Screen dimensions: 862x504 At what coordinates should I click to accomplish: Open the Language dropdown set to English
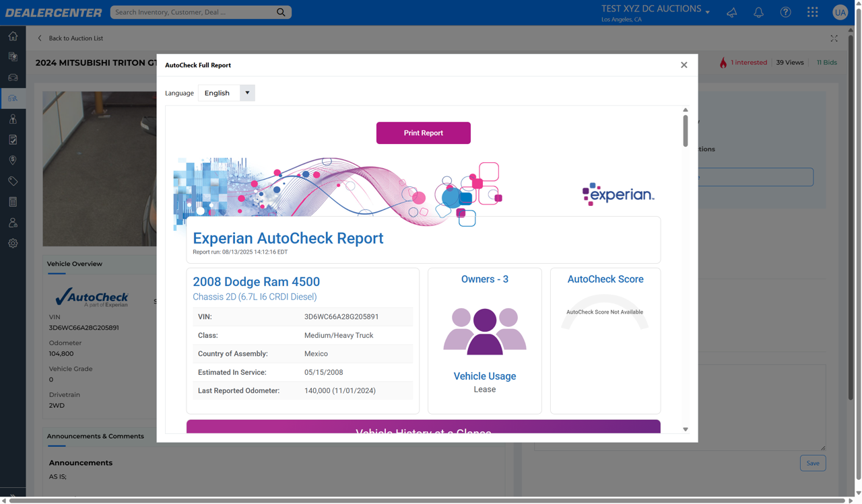pyautogui.click(x=226, y=93)
